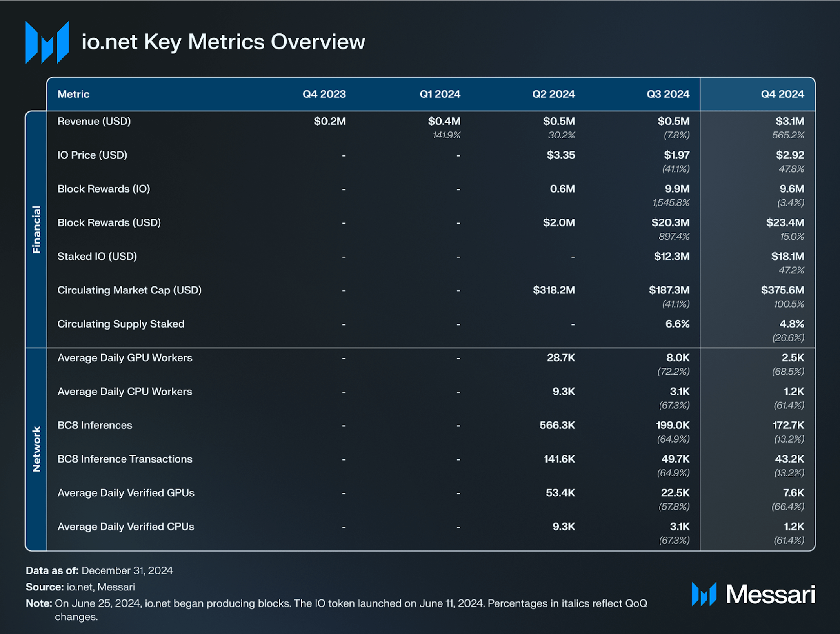Select 'Data as of: December 31, 2024'

(x=99, y=570)
